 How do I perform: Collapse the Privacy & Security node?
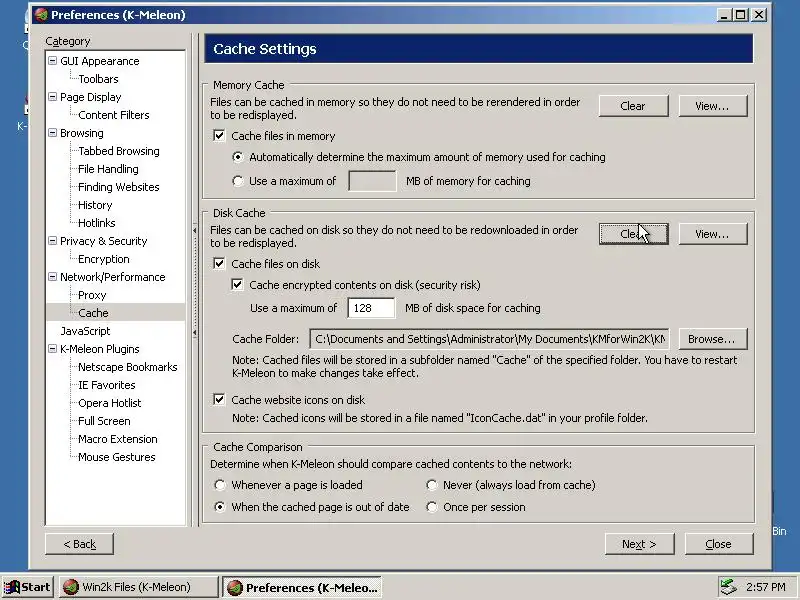52,241
